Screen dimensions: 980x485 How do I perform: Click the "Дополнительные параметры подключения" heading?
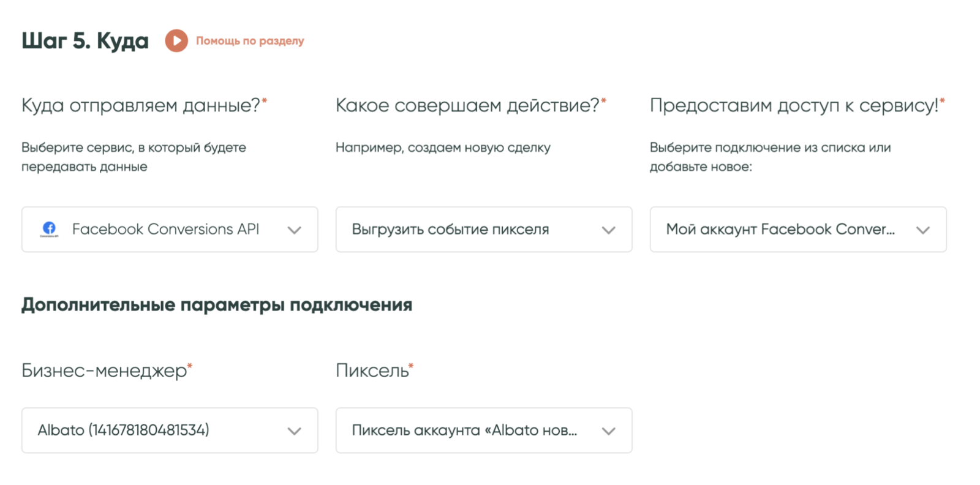click(x=217, y=304)
